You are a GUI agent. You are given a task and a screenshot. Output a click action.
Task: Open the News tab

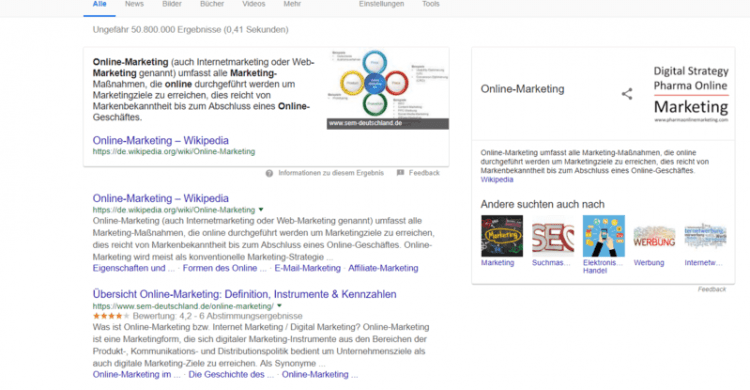134,4
